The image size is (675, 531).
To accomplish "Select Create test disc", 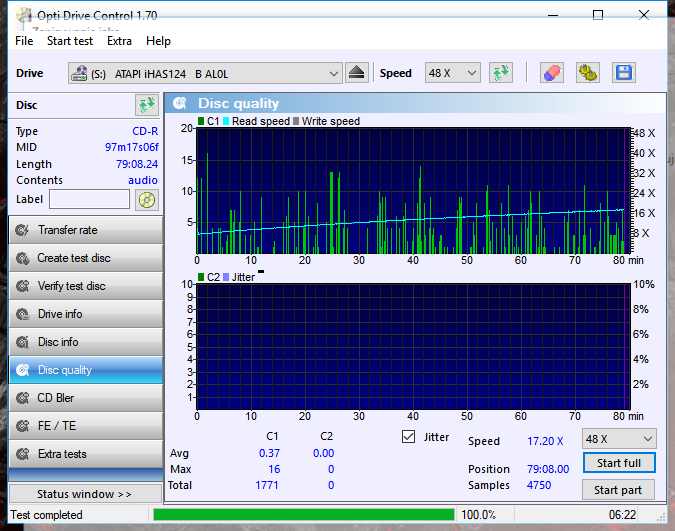I will tap(86, 258).
